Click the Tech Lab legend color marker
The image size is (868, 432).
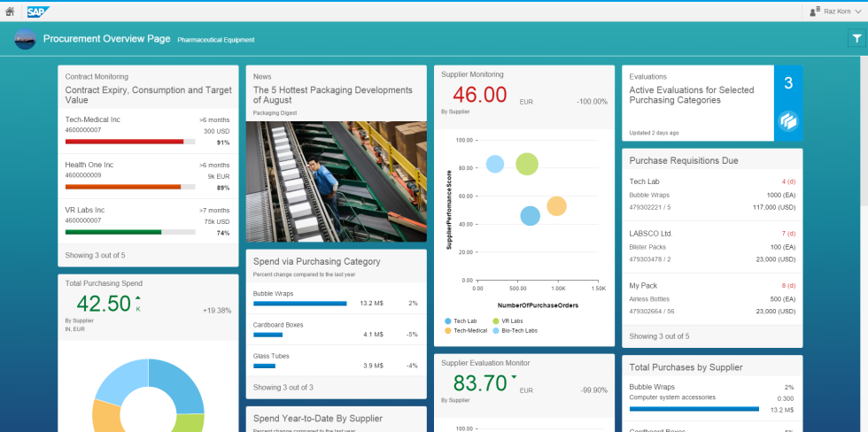pyautogui.click(x=448, y=320)
